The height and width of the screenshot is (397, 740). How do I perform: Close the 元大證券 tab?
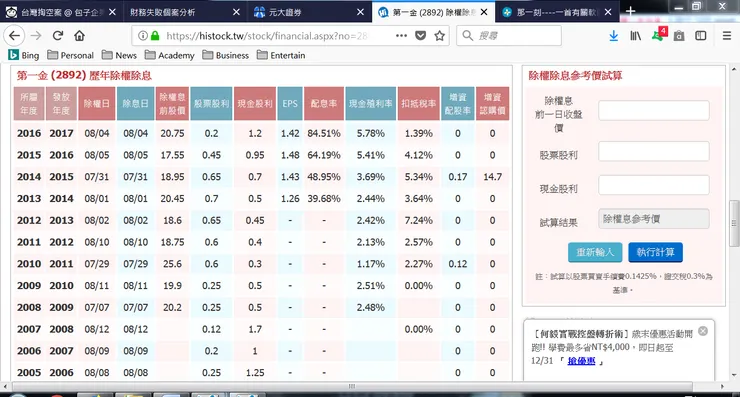360,12
